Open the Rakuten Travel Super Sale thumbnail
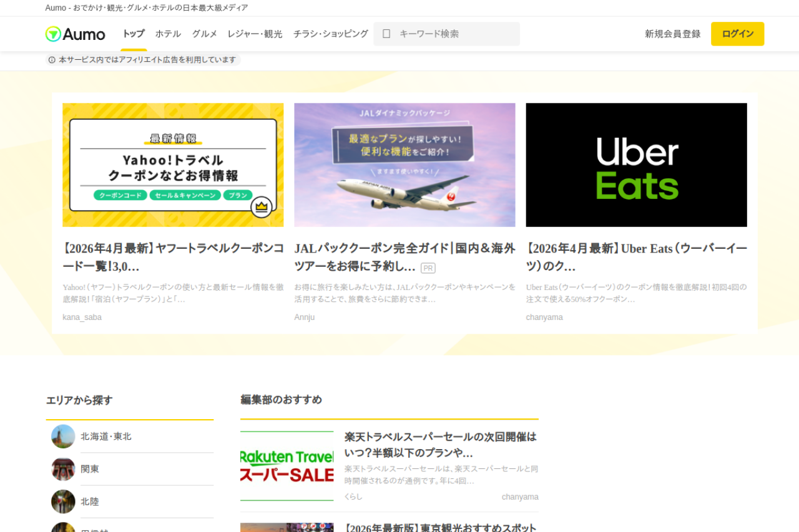 287,466
